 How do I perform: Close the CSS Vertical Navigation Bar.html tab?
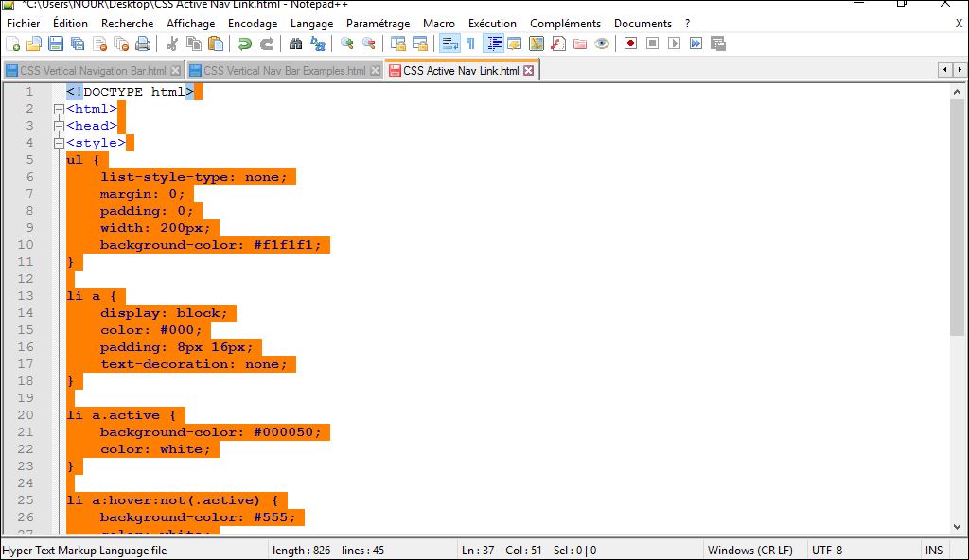175,71
